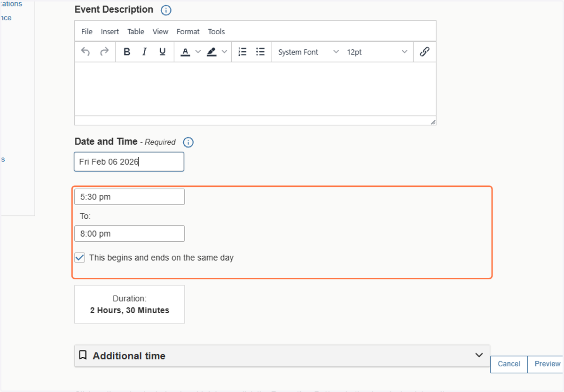Open the File menu in editor
564x392 pixels.
point(87,31)
